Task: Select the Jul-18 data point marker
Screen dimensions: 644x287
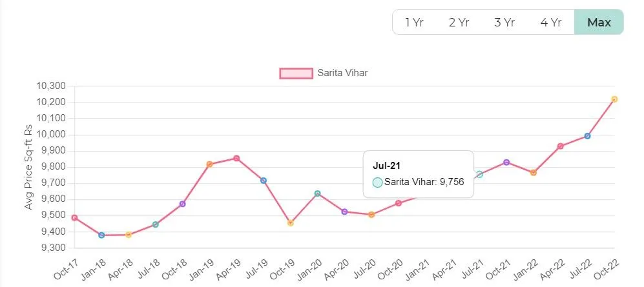Action: pyautogui.click(x=156, y=224)
